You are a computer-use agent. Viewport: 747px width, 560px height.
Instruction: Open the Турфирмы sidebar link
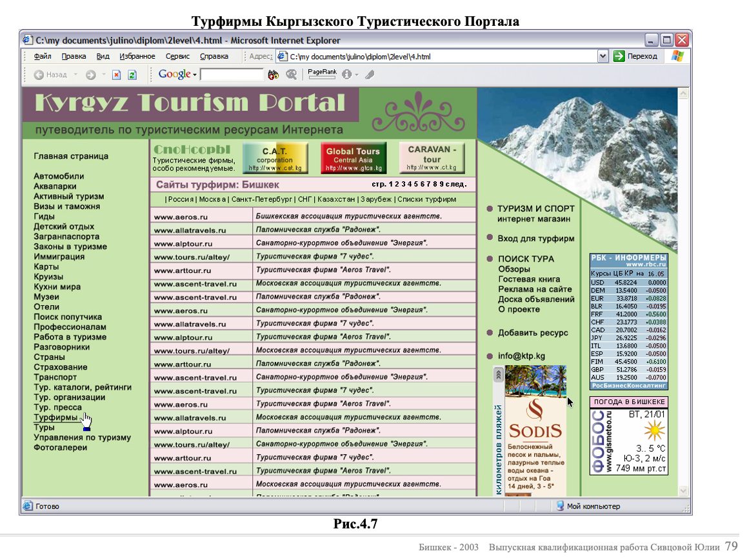(x=55, y=417)
